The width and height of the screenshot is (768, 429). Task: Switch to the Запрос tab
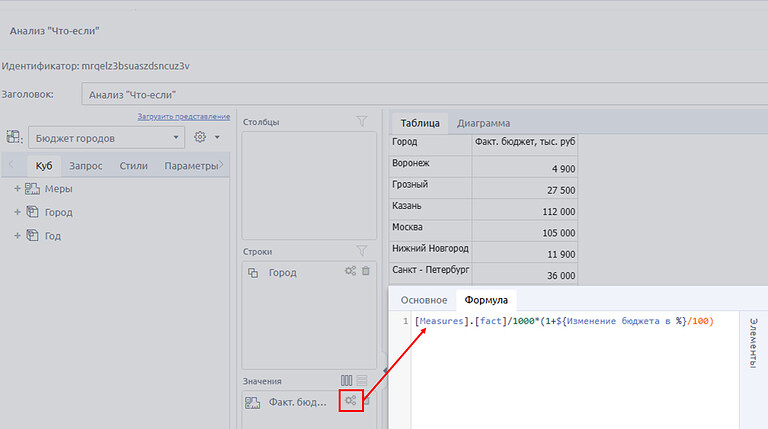[86, 166]
